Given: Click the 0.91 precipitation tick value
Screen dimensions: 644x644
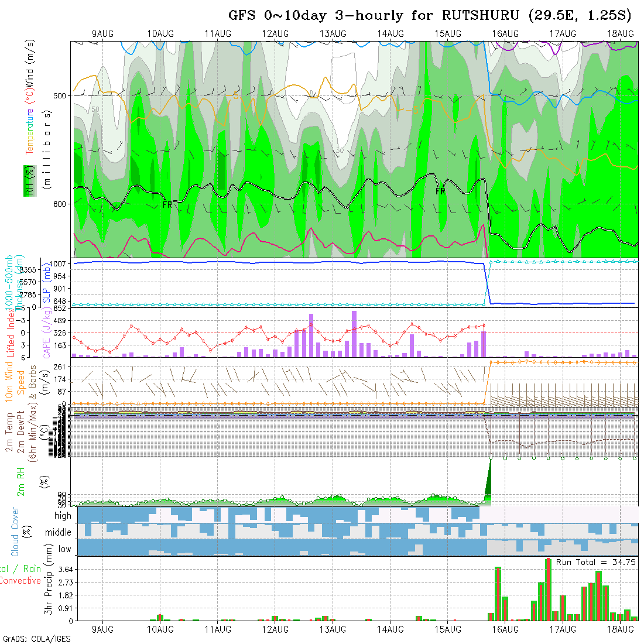Looking at the screenshot, I should pyautogui.click(x=66, y=609).
